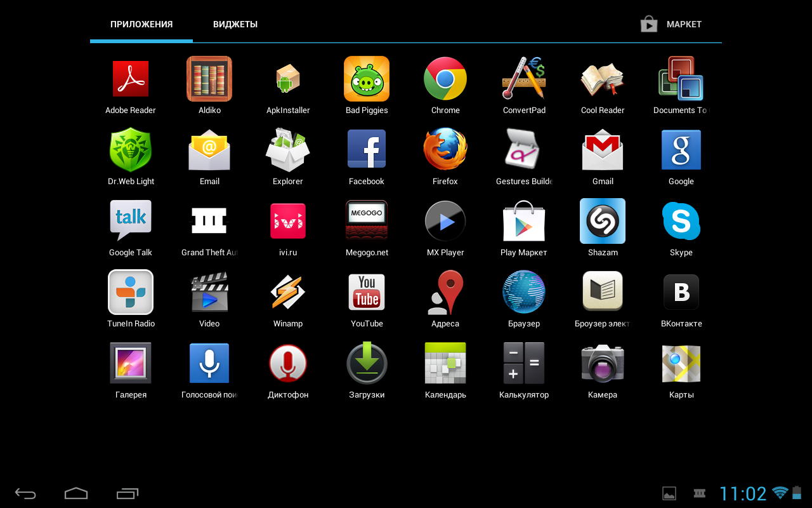Open Google Talk
Image resolution: width=812 pixels, height=508 pixels.
[x=131, y=221]
